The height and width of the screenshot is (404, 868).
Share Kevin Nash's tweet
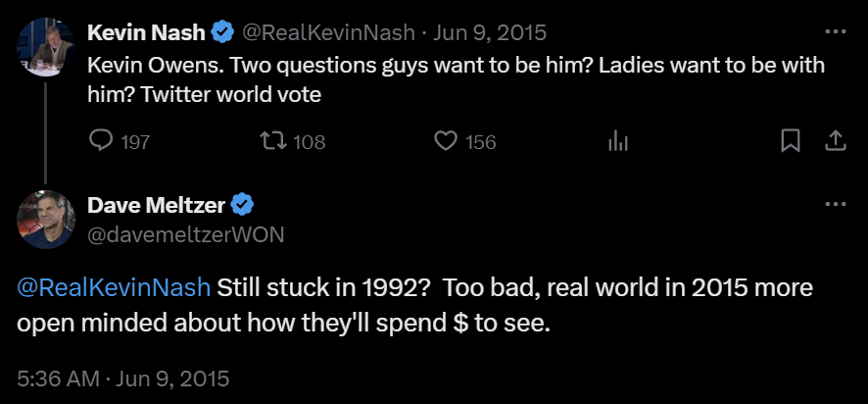click(x=835, y=142)
